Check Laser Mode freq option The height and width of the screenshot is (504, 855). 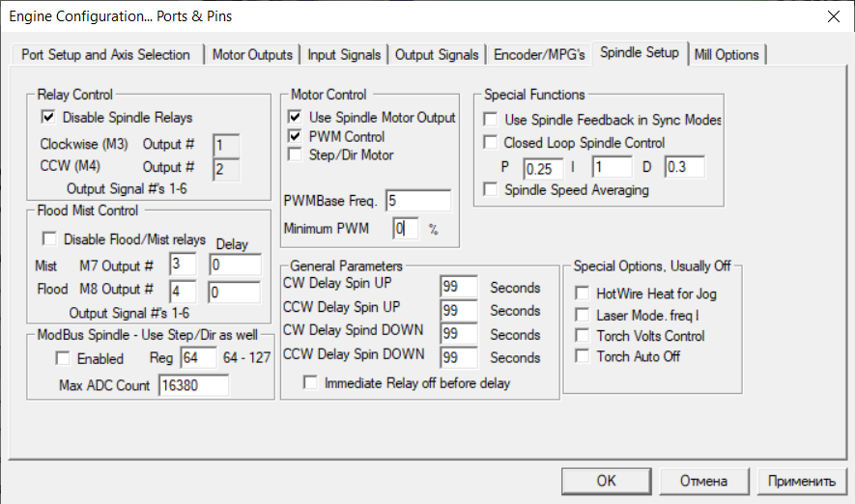582,315
